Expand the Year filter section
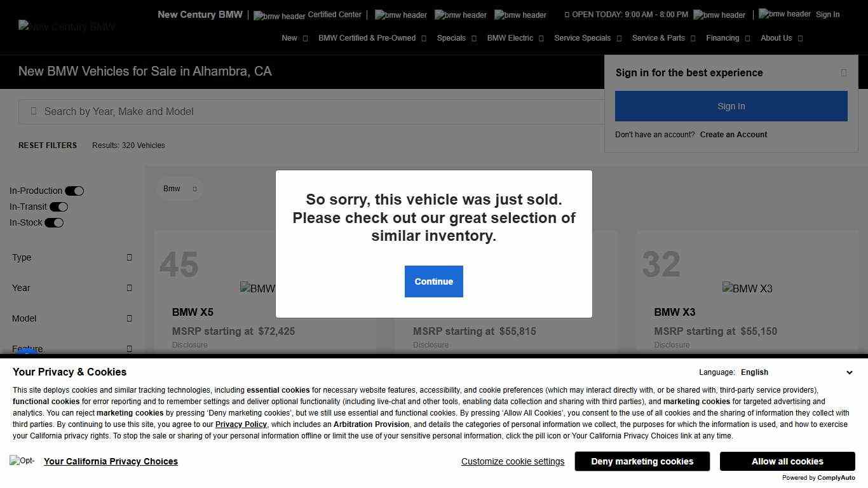 click(72, 288)
